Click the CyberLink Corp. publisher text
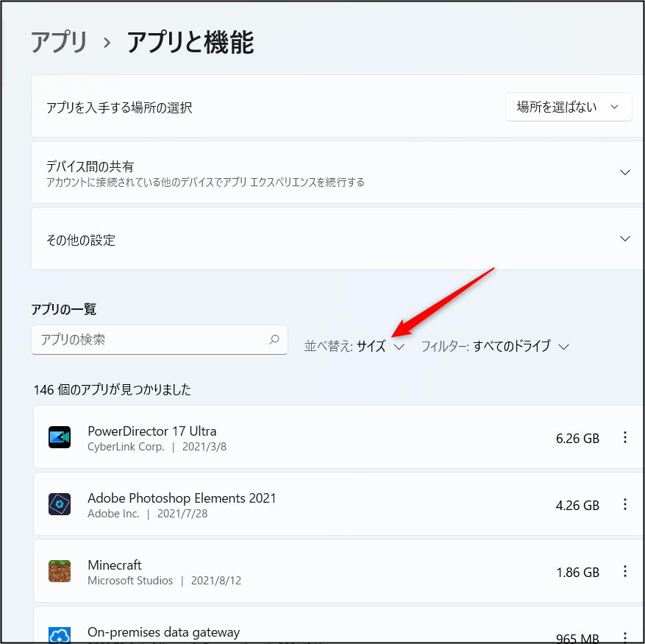645x644 pixels. point(126,447)
